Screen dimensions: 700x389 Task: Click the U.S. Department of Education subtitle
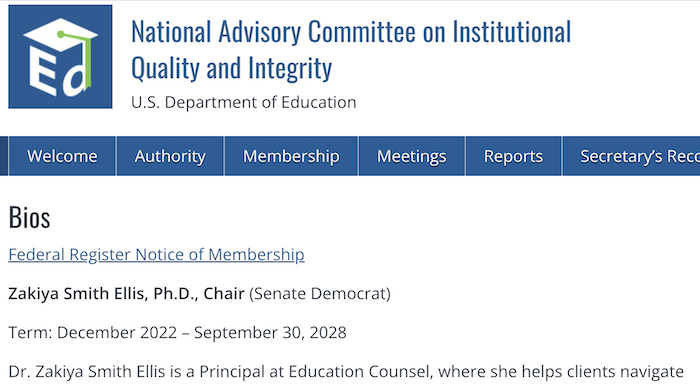(x=244, y=102)
